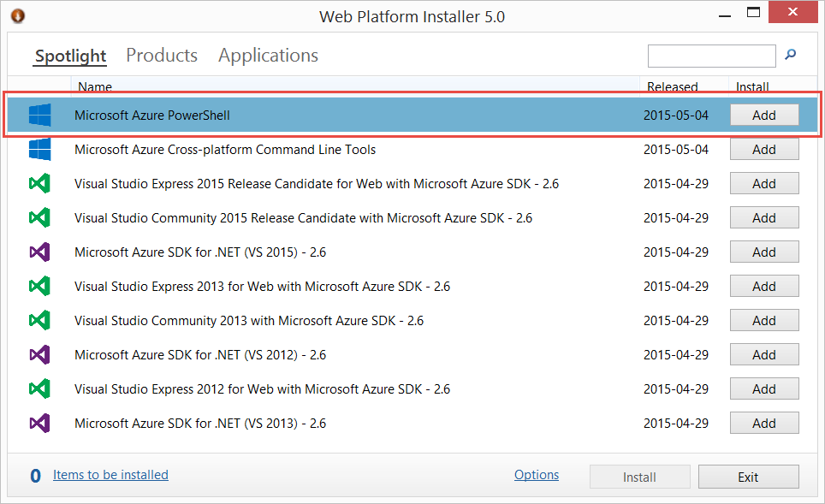Add Visual Studio Express 2012 for Web

coord(764,388)
